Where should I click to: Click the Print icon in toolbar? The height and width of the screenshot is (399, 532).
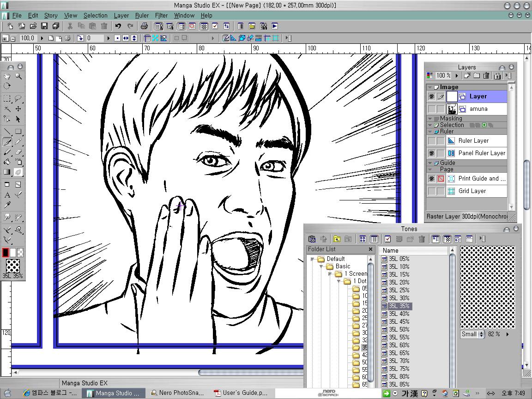144,26
